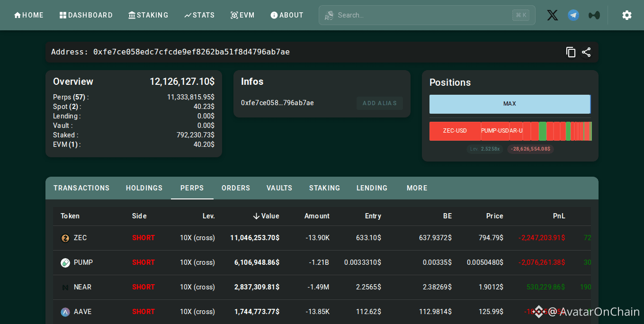Open the ABOUT nav item
The image size is (644, 324).
pyautogui.click(x=287, y=15)
